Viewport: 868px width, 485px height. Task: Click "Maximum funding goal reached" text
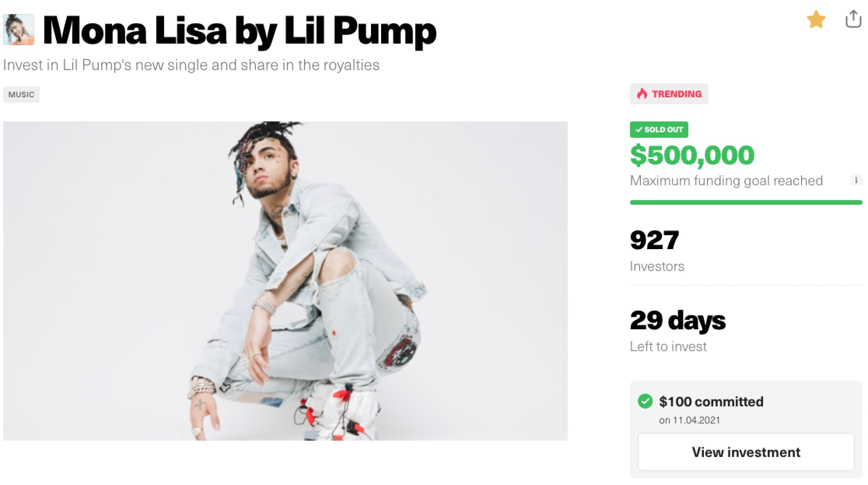point(726,181)
